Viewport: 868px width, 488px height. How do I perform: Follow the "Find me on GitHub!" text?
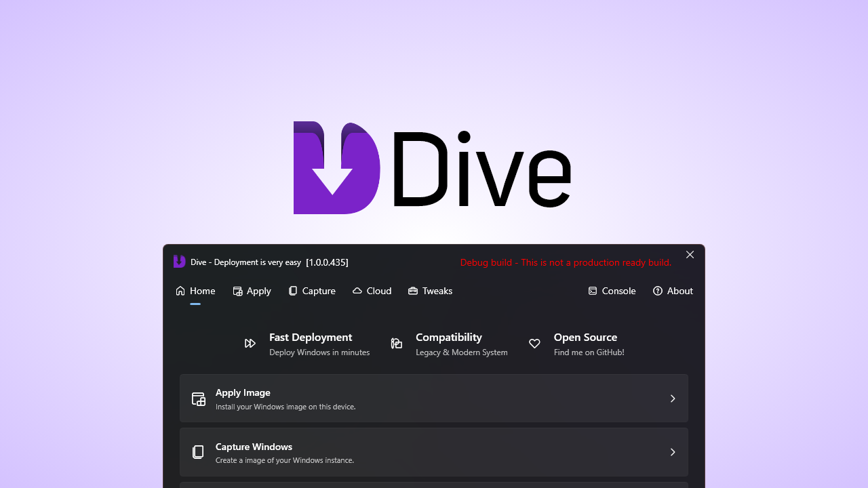coord(589,352)
